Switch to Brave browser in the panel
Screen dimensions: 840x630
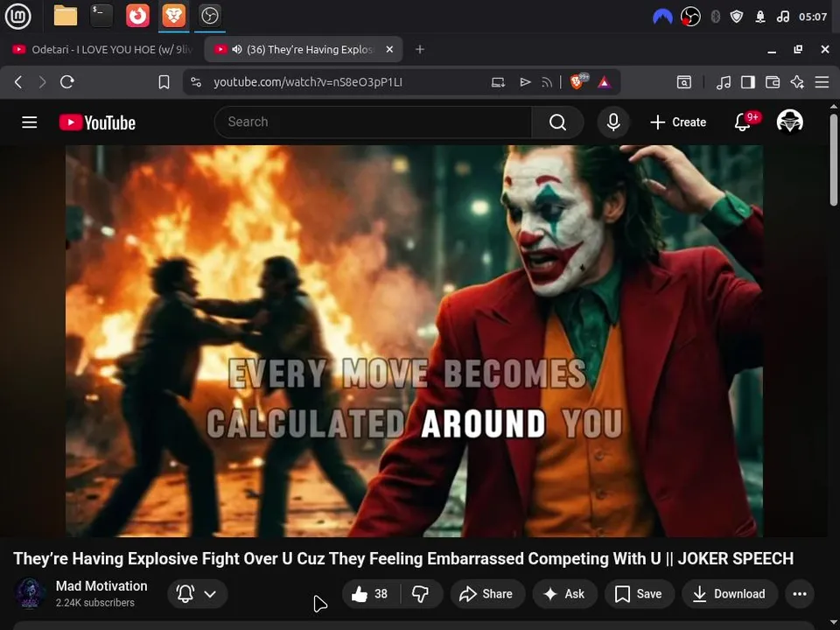click(173, 16)
